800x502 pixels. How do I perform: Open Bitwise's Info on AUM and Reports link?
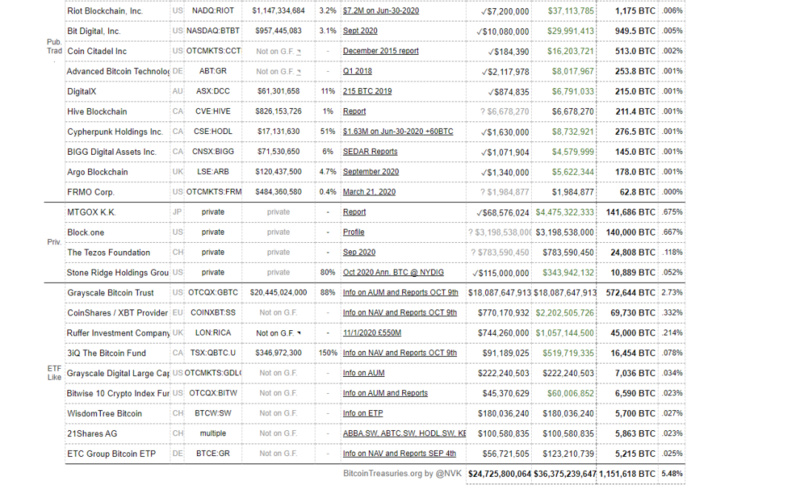coord(385,393)
